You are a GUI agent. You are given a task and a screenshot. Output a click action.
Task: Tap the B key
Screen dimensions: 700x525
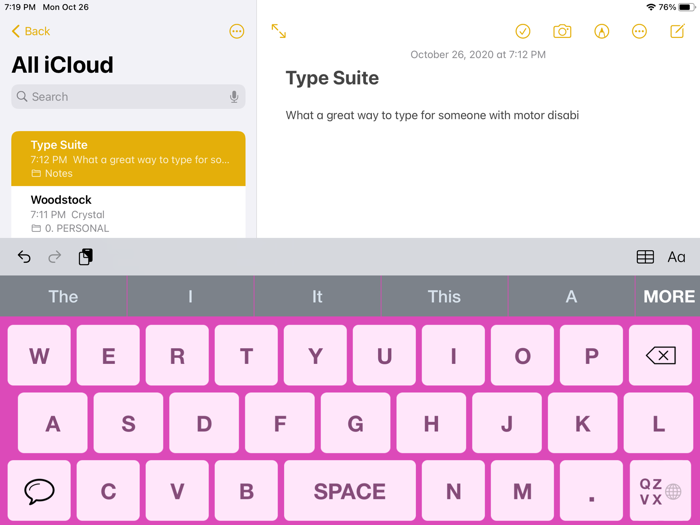(x=246, y=491)
